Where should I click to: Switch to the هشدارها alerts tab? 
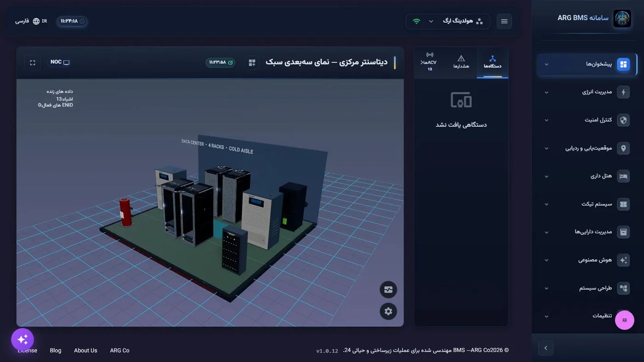[461, 62]
